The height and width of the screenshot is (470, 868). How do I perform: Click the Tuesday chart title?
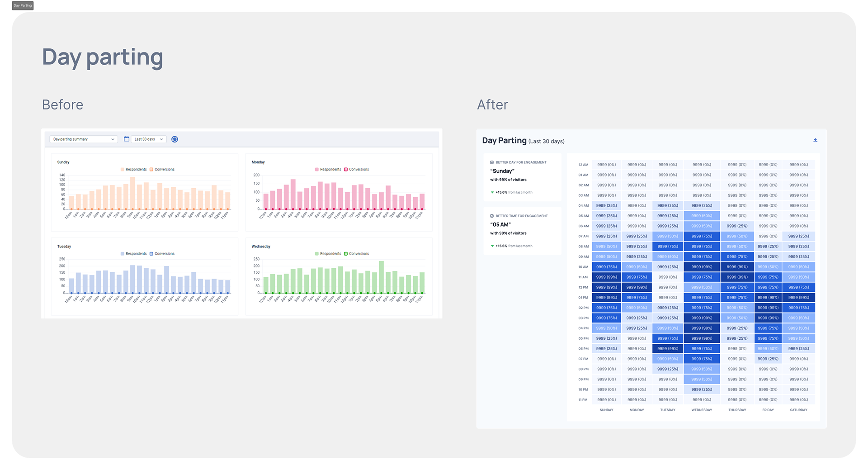64,247
